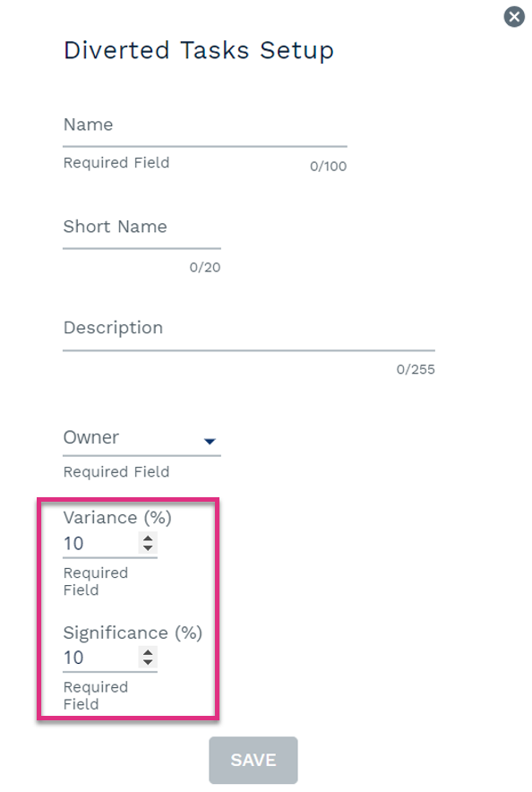Screen dimensions: 532x792
Task: Click Required Field hint under Owner
Action: (116, 472)
